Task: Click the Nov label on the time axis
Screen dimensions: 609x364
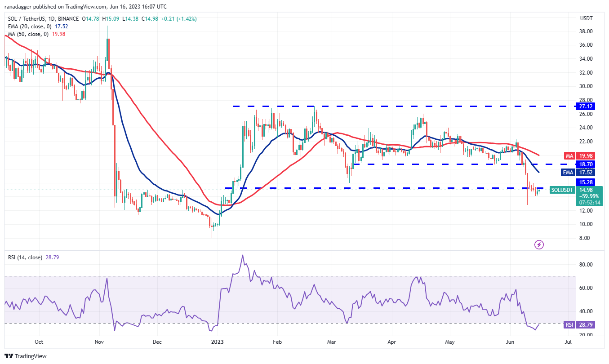Action: point(99,342)
